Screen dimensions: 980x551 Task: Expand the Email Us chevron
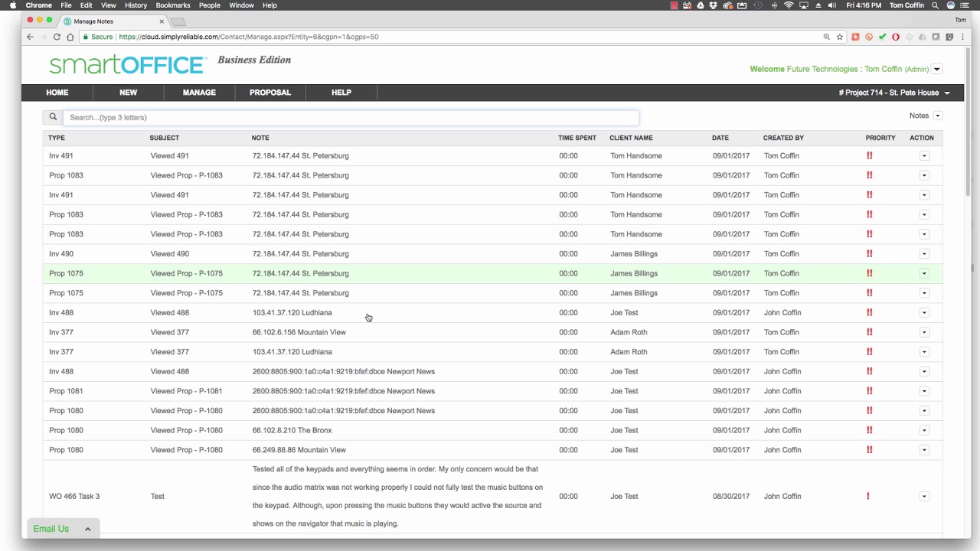87,529
